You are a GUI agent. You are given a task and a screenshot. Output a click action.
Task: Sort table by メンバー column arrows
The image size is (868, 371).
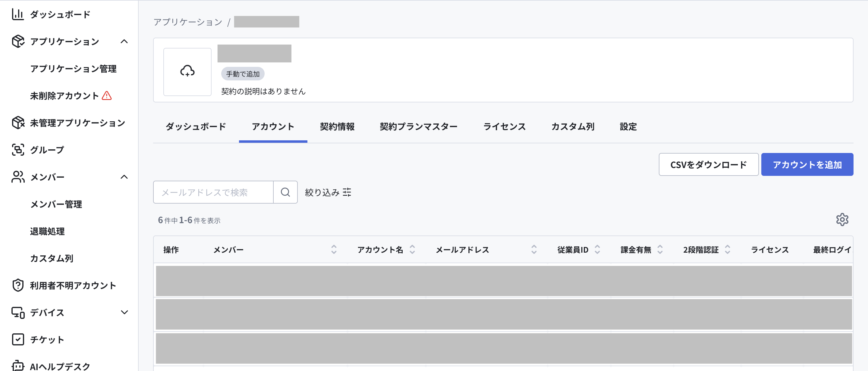pyautogui.click(x=334, y=249)
